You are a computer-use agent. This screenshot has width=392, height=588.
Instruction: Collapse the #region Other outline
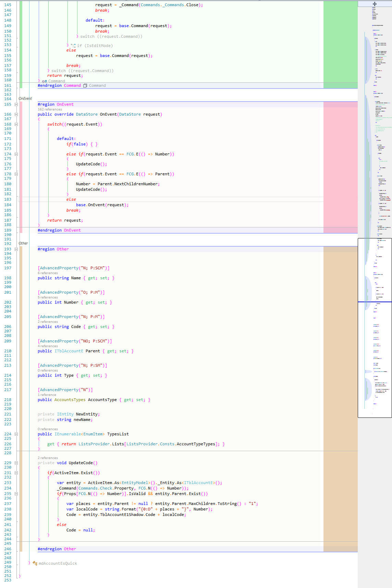[16, 249]
